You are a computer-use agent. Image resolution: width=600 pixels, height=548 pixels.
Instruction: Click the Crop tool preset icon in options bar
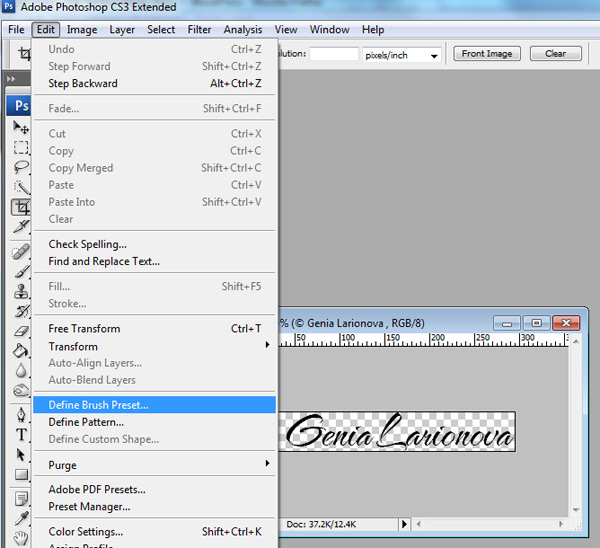click(24, 54)
